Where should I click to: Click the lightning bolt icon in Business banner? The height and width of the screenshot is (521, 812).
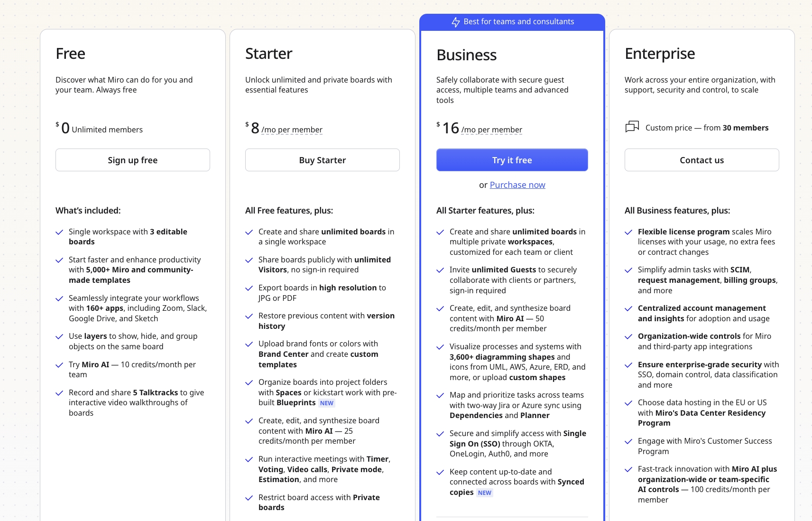point(455,22)
